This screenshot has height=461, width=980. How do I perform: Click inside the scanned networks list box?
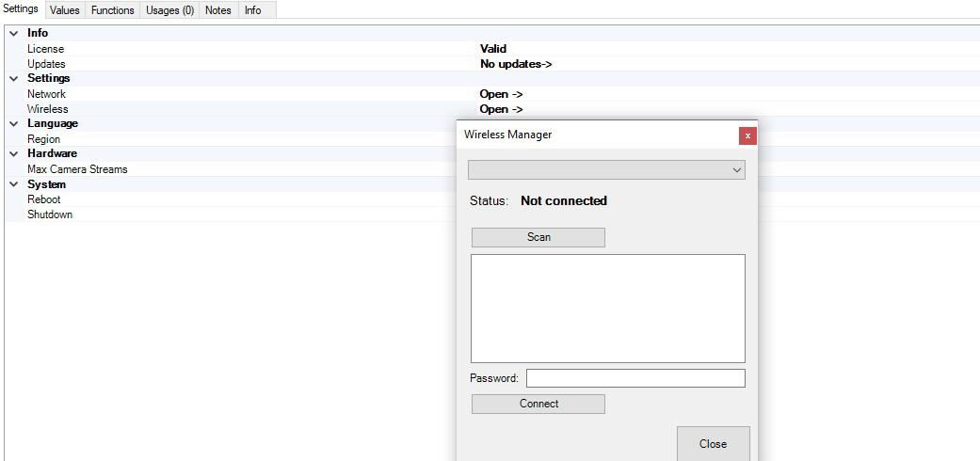tap(607, 308)
